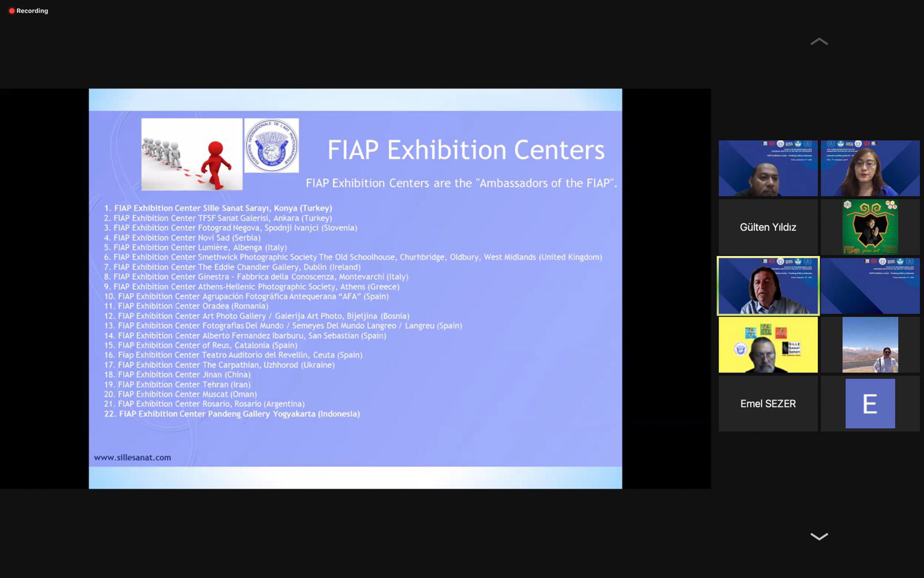Click list item 2 TFSF Sanat Galerisi, Ankara

pos(218,218)
